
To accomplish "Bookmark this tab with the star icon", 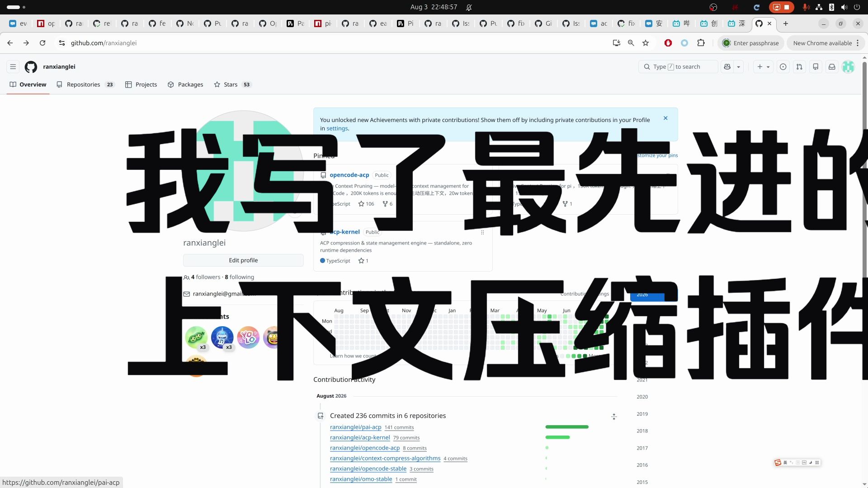I will (646, 43).
